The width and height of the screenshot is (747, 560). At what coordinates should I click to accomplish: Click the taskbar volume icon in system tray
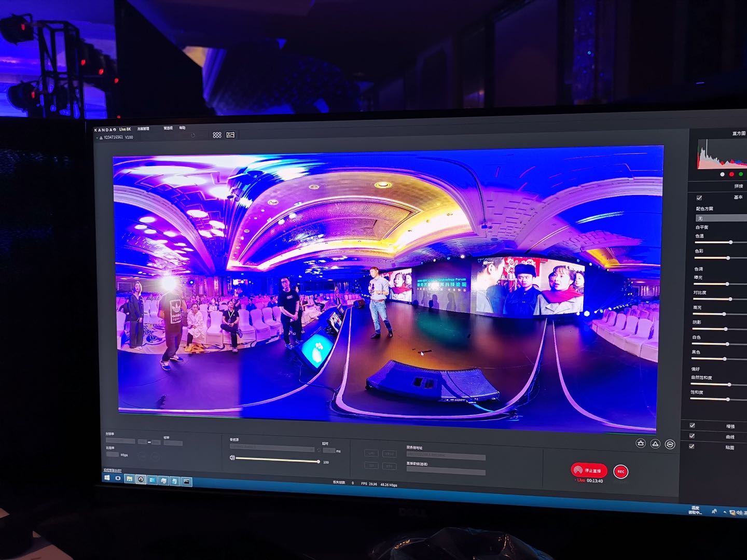click(738, 513)
